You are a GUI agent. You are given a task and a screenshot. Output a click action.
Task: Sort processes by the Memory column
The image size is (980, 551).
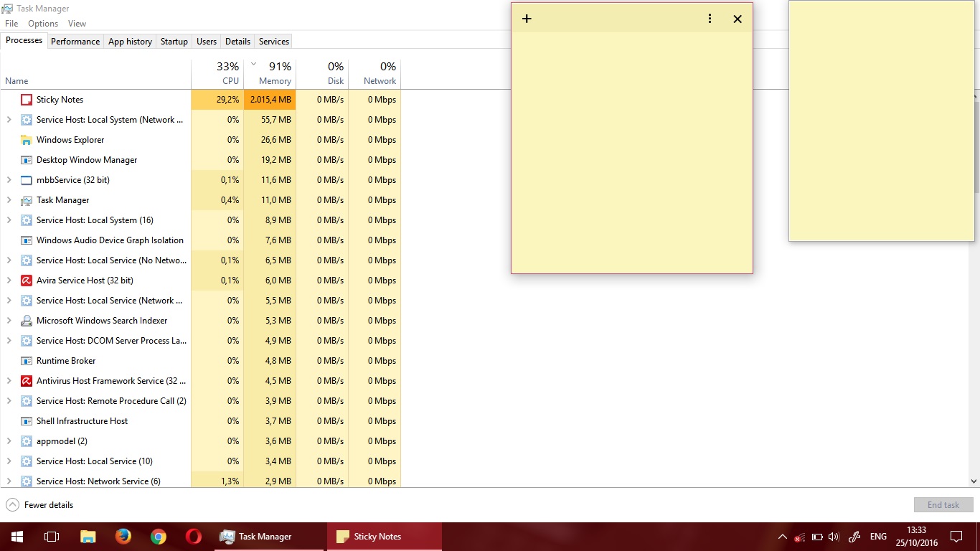pyautogui.click(x=270, y=73)
